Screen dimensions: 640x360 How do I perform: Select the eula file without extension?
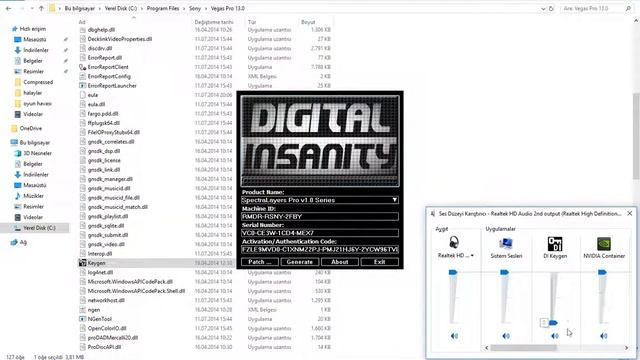93,95
